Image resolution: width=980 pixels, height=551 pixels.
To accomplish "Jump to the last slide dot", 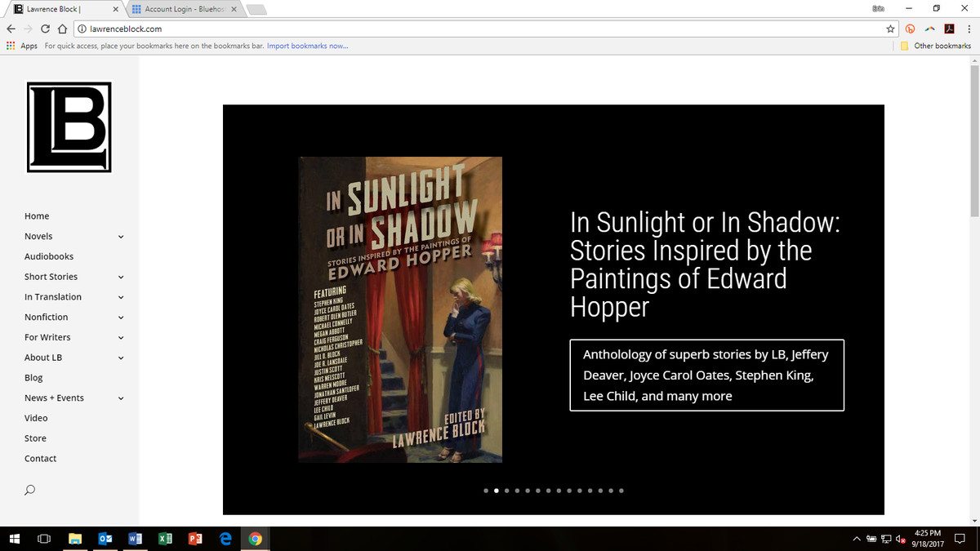I will tap(621, 491).
